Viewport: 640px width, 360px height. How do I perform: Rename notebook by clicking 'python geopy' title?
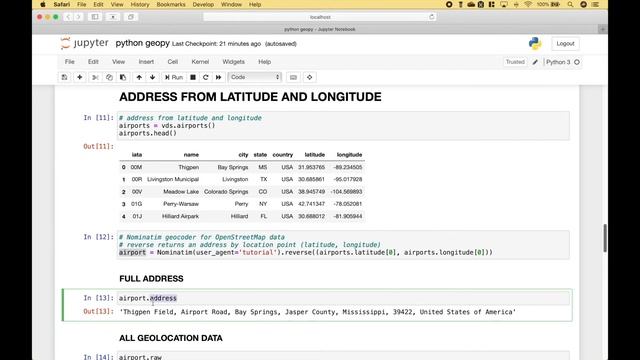click(142, 43)
